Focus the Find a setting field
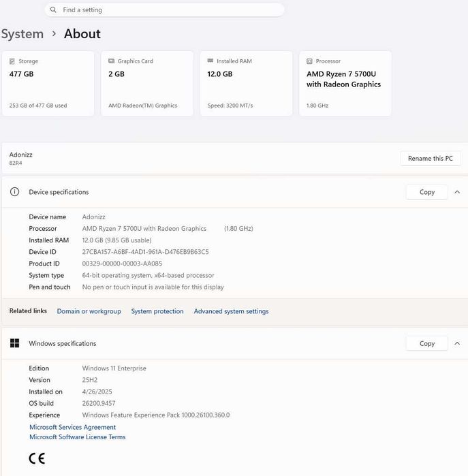The width and height of the screenshot is (468, 476). pyautogui.click(x=164, y=10)
